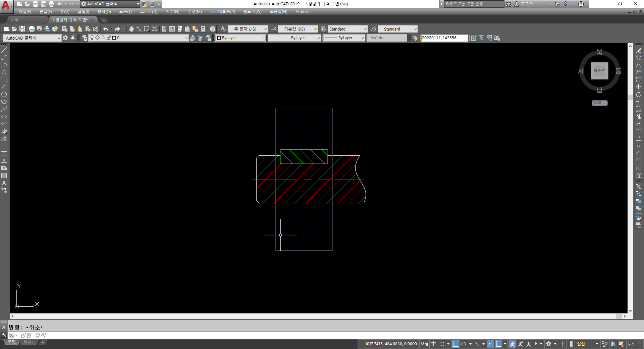
Task: Select the Hatch tool
Action: click(4, 153)
